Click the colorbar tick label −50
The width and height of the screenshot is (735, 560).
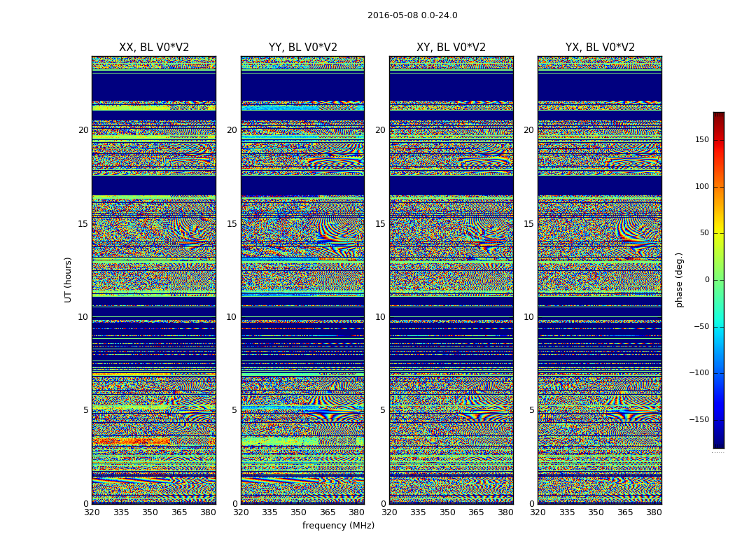click(x=701, y=326)
